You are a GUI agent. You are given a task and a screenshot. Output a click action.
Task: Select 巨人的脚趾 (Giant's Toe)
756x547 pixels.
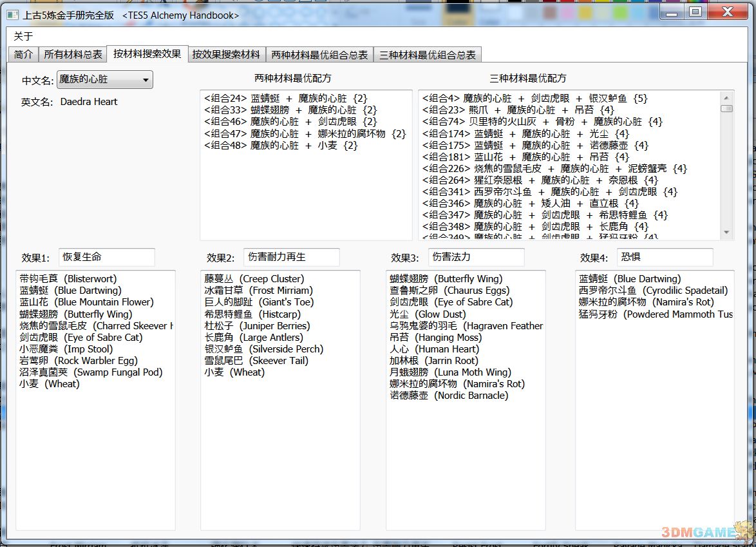tap(259, 302)
